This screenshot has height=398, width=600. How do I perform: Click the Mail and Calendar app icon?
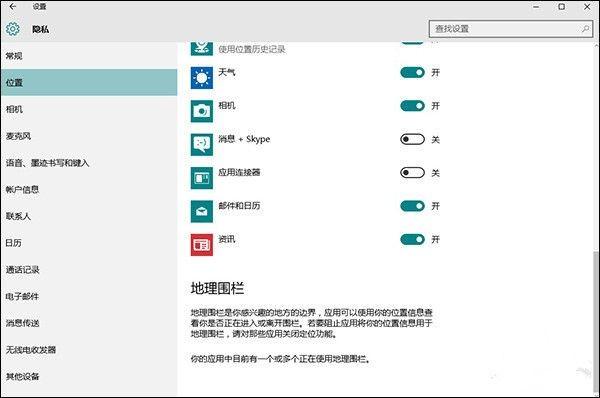202,211
